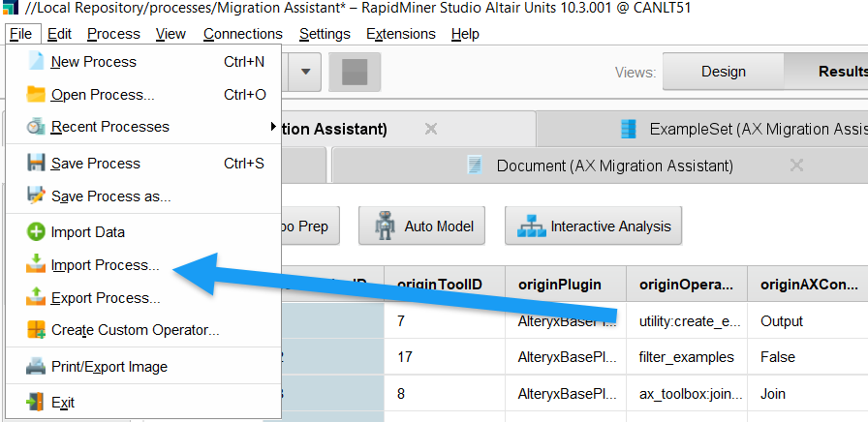Click the Open Process folder icon
The width and height of the screenshot is (868, 422).
click(36, 95)
